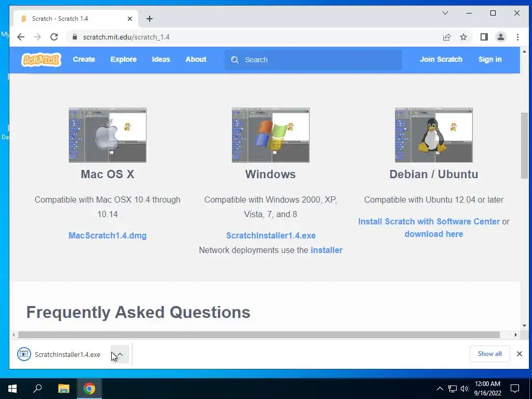The height and width of the screenshot is (399, 532).
Task: Open the Explore menu item
Action: tap(124, 59)
